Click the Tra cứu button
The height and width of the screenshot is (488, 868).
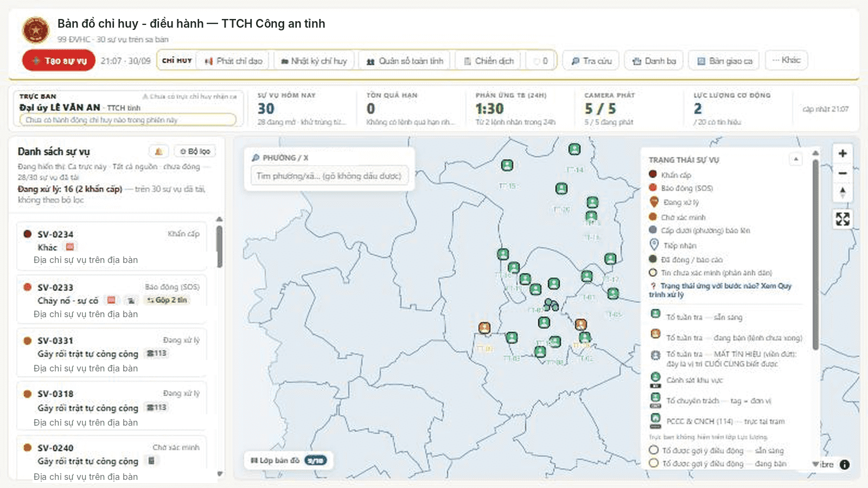(x=591, y=61)
